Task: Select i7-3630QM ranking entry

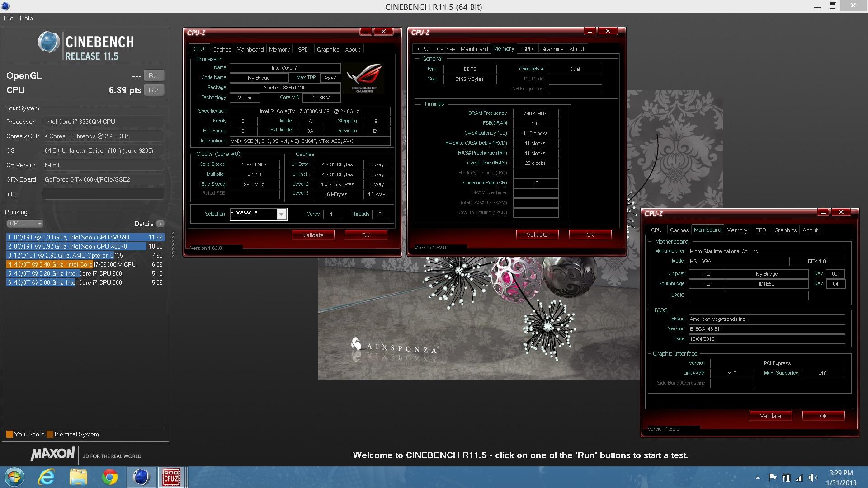Action: pos(85,264)
